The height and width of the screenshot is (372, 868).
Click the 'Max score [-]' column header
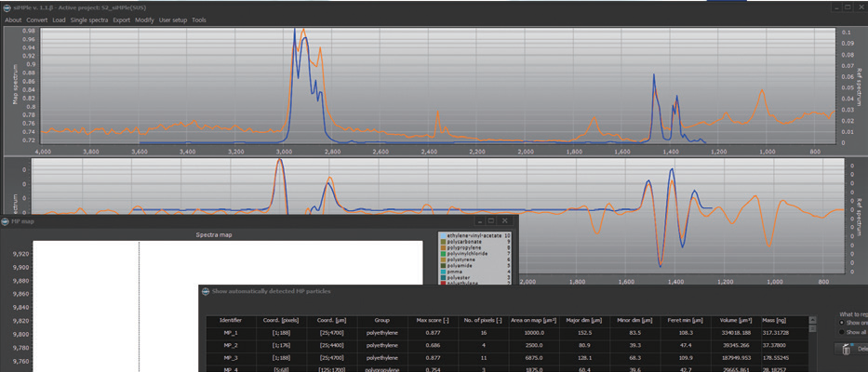[433, 321]
